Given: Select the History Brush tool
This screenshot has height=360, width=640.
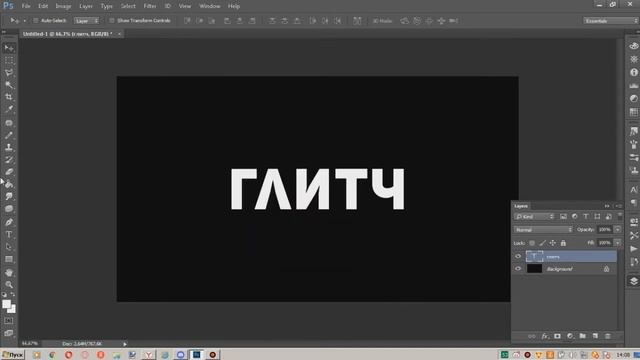Looking at the screenshot, I should click(x=9, y=160).
